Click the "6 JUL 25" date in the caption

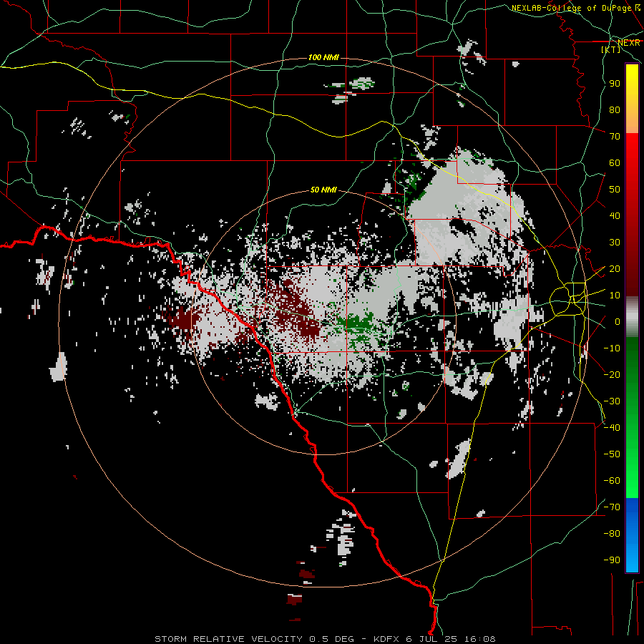point(432,639)
